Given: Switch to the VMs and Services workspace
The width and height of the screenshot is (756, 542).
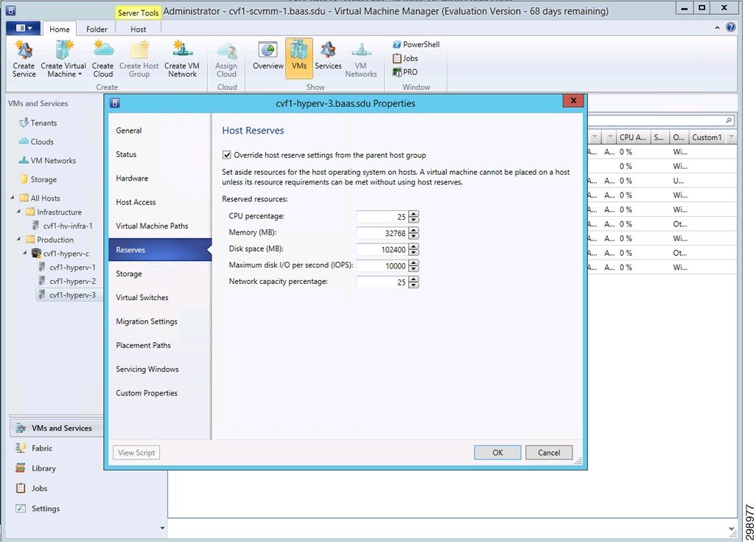Looking at the screenshot, I should pyautogui.click(x=56, y=428).
